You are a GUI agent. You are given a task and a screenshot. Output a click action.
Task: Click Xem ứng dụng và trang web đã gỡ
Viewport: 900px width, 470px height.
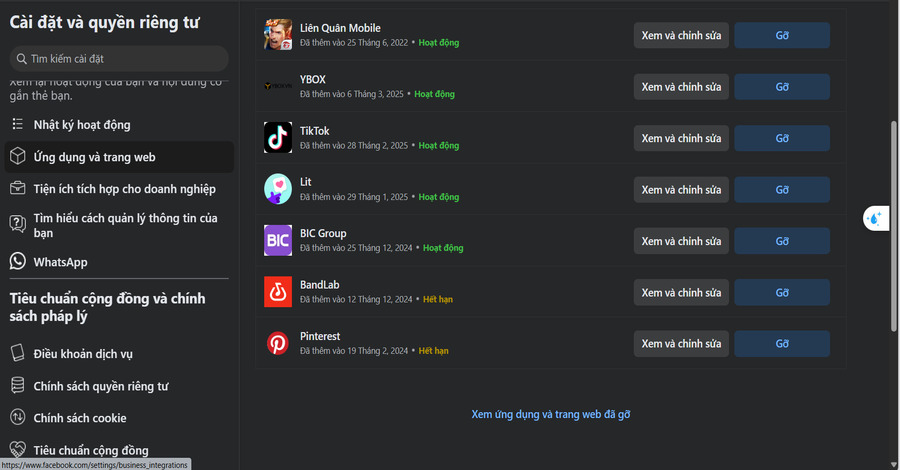550,414
